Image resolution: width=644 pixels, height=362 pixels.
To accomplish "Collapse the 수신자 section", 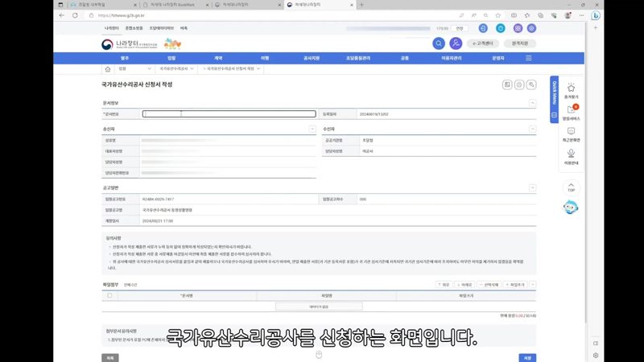I will 532,130.
